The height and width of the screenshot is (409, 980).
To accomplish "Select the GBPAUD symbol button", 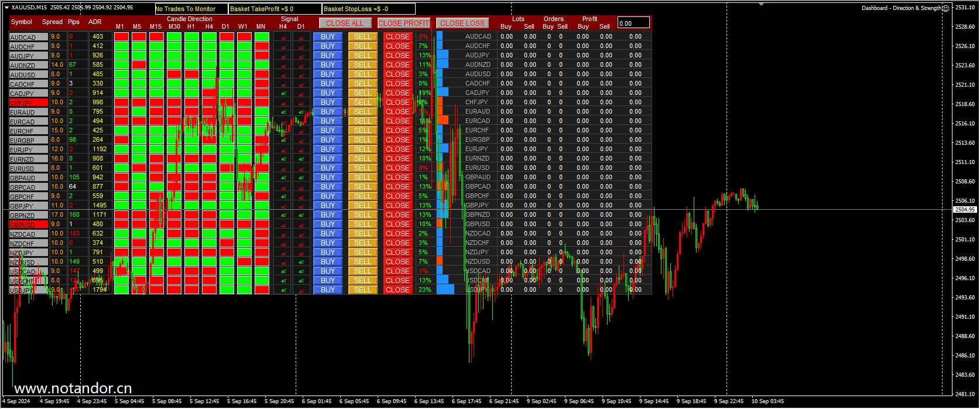I will [x=29, y=178].
